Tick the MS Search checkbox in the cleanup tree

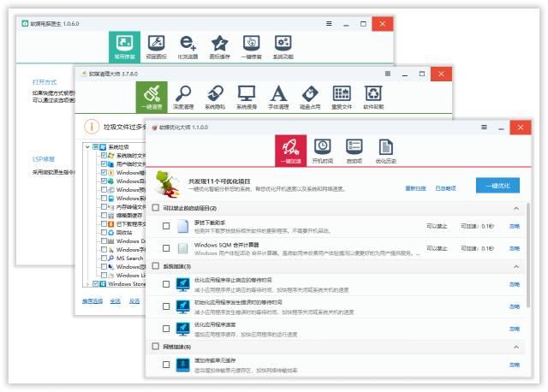(x=104, y=258)
